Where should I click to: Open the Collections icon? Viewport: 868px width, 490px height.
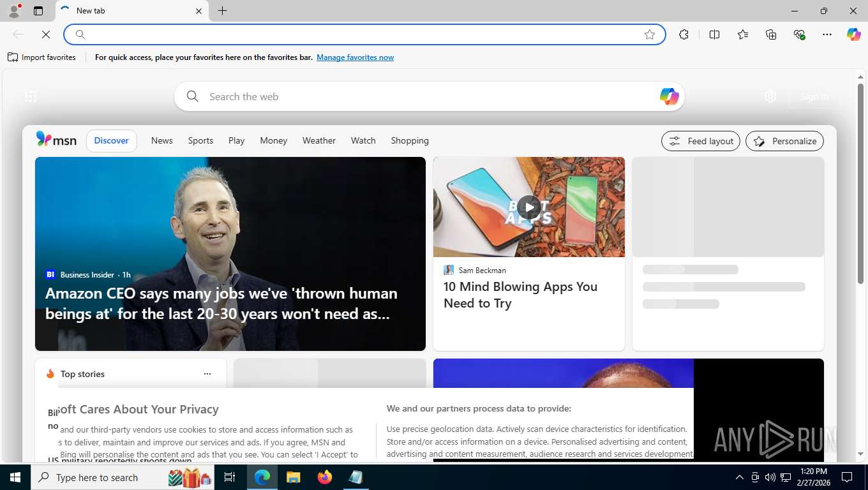click(771, 34)
